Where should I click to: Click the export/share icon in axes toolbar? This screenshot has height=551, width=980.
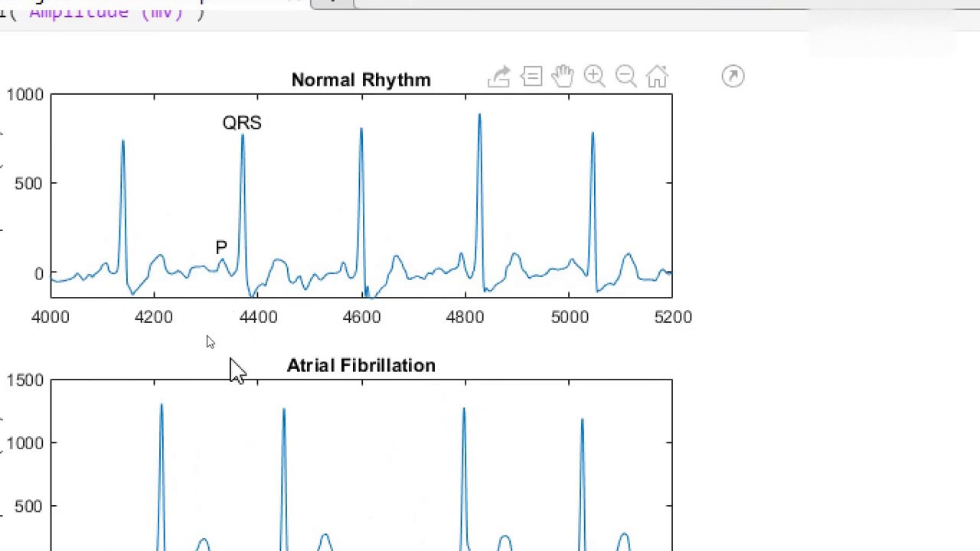pyautogui.click(x=499, y=77)
